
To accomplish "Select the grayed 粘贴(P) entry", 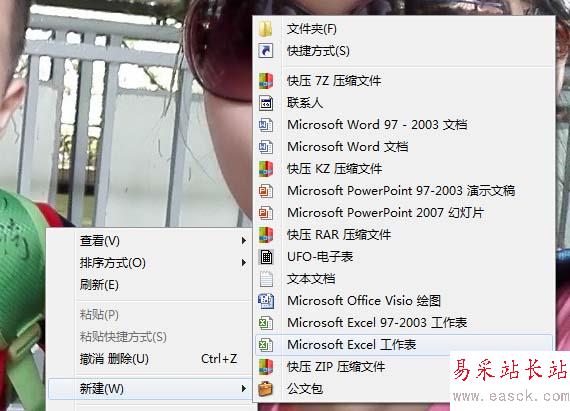I will coord(149,315).
